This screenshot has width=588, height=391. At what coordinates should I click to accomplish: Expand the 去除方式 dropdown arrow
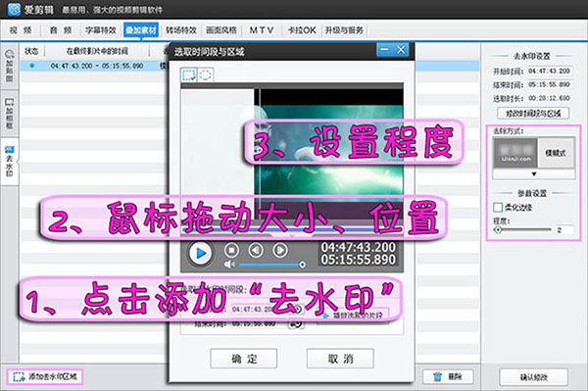pos(534,174)
